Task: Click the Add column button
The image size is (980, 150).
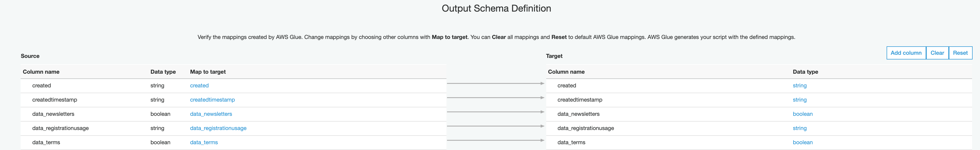Action: 906,53
